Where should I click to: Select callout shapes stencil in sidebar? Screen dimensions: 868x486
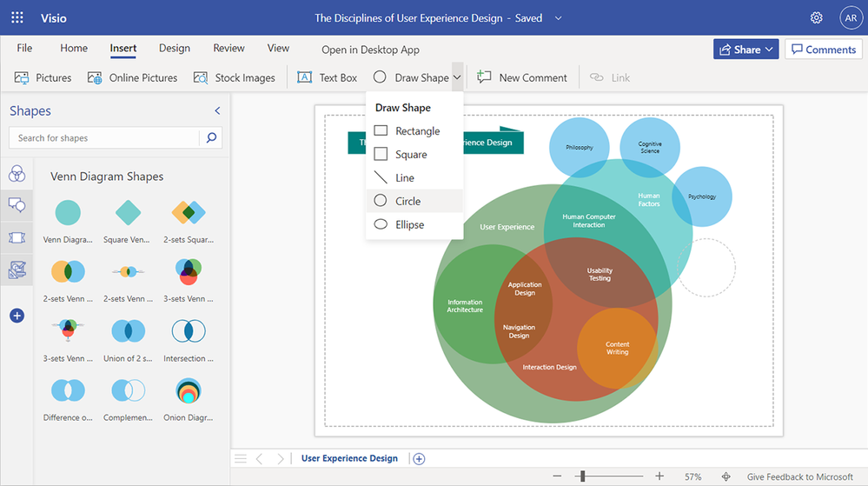17,205
